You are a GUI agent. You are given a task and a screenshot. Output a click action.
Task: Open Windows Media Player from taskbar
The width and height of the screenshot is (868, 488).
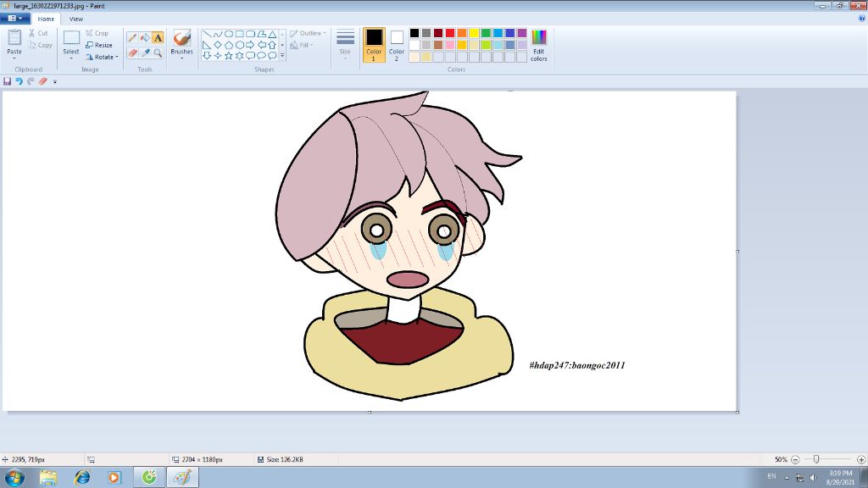(x=114, y=477)
